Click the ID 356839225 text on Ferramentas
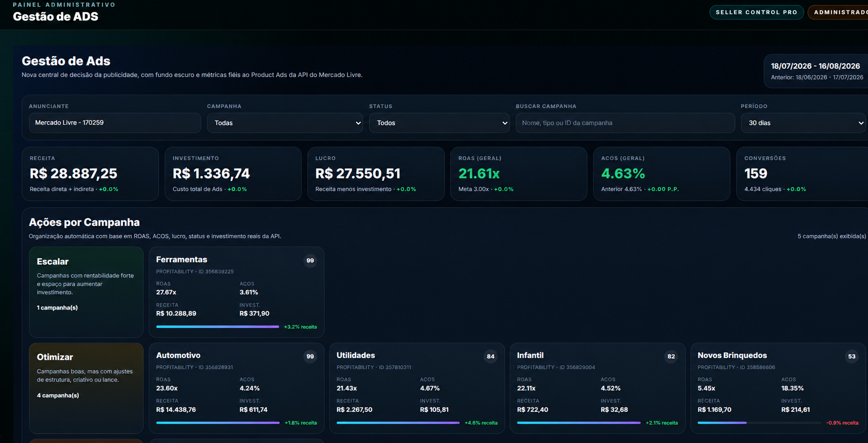This screenshot has height=443, width=868. click(x=216, y=271)
